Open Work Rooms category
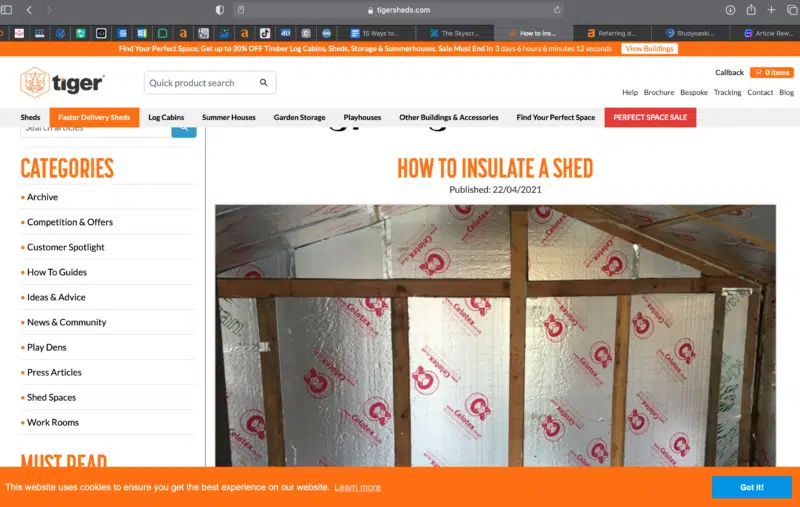 tap(53, 422)
